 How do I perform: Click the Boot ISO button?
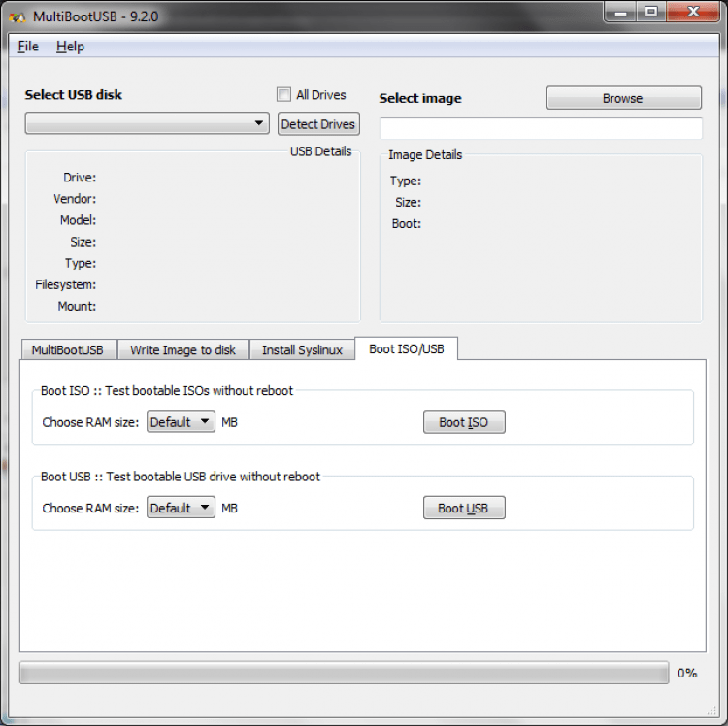tap(464, 422)
